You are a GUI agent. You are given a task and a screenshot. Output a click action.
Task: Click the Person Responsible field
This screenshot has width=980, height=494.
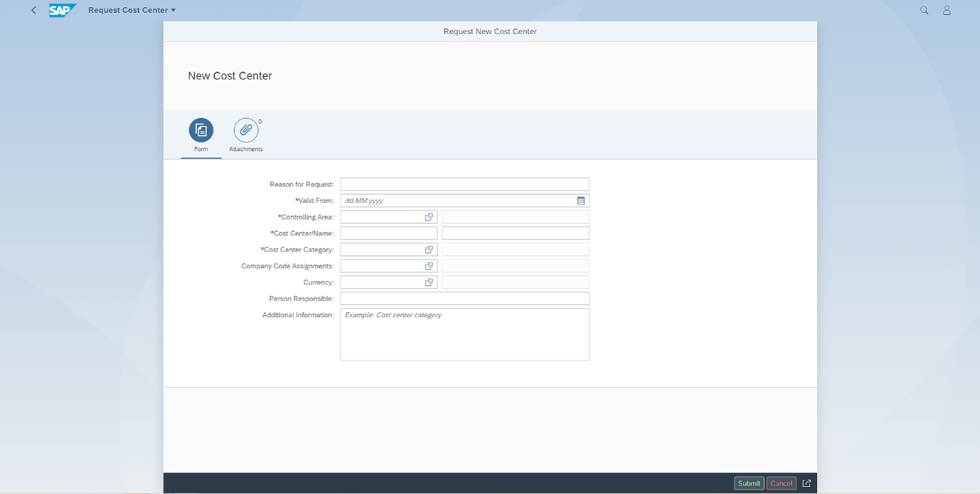[464, 298]
